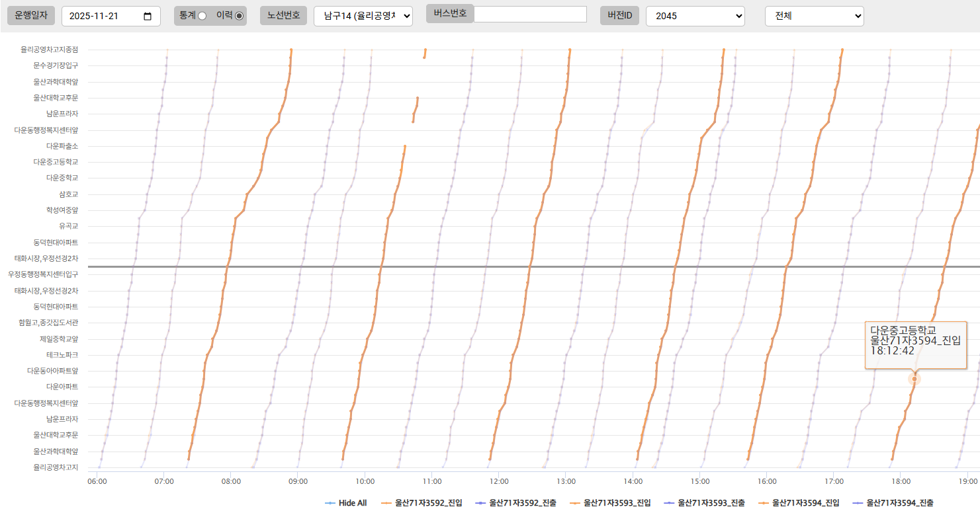
Task: Select the 통계 radio button
Action: point(202,16)
